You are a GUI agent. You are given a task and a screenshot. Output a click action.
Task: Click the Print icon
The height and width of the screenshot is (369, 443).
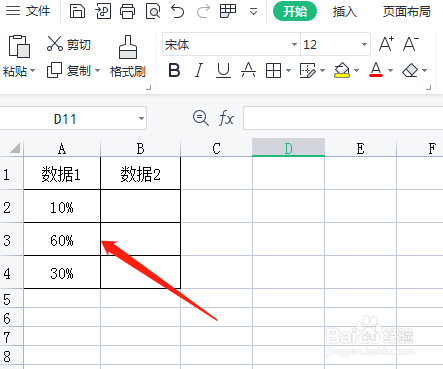pos(128,11)
